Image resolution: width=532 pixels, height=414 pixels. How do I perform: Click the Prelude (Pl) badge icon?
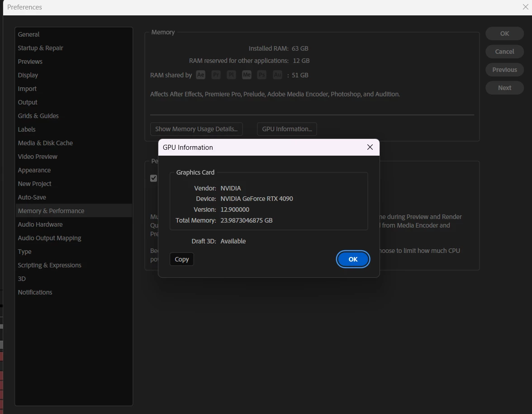pyautogui.click(x=231, y=75)
